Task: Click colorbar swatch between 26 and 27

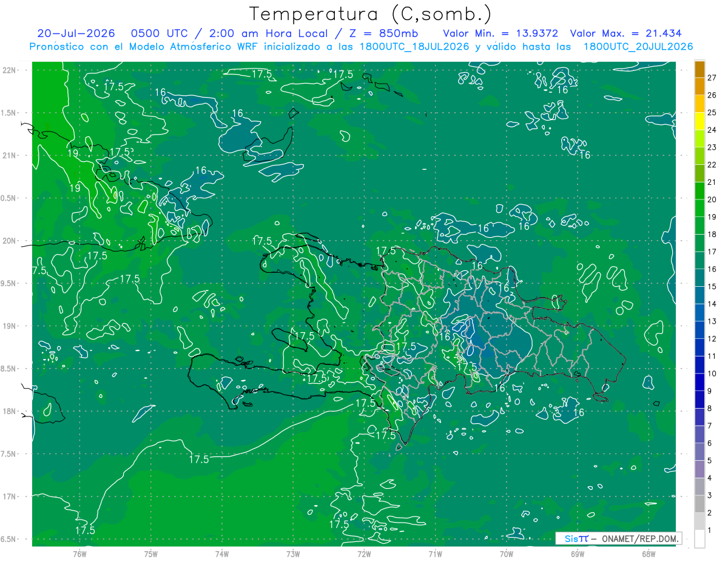Action: pyautogui.click(x=699, y=87)
